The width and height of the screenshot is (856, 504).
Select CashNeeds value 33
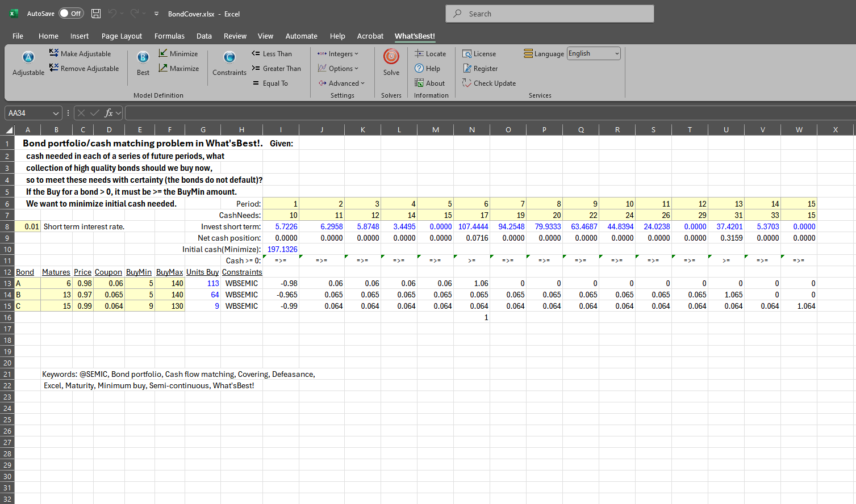pyautogui.click(x=762, y=215)
